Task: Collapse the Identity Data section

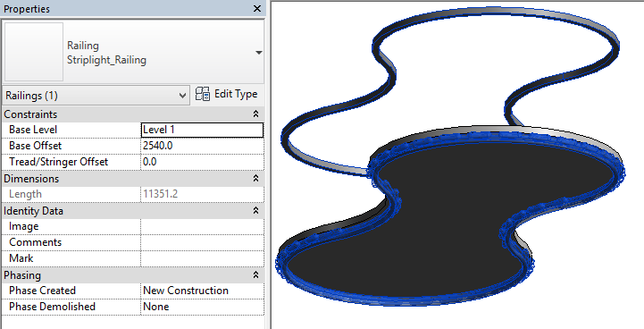Action: (x=255, y=211)
